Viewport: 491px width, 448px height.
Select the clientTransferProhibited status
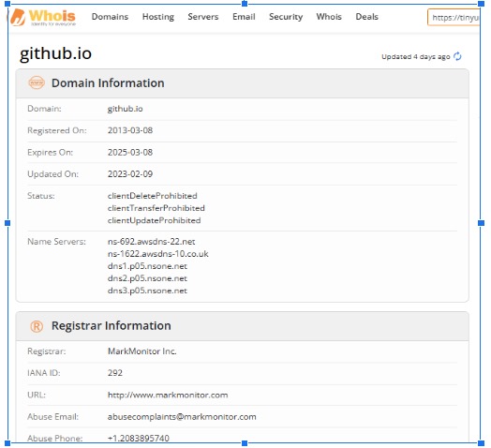pos(156,208)
